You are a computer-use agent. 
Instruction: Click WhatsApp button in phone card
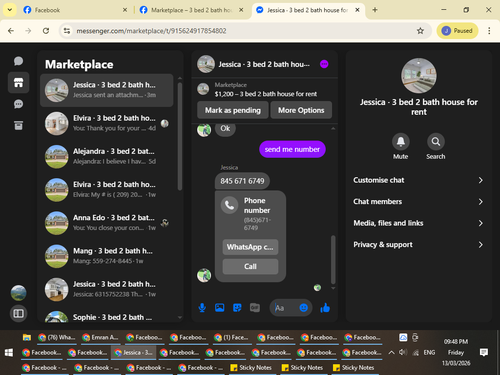click(x=250, y=247)
